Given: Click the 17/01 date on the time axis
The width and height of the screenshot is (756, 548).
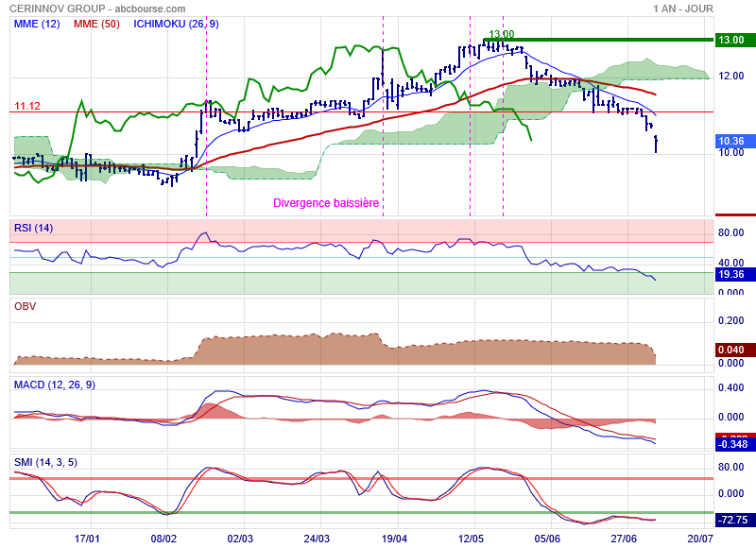Looking at the screenshot, I should point(87,539).
